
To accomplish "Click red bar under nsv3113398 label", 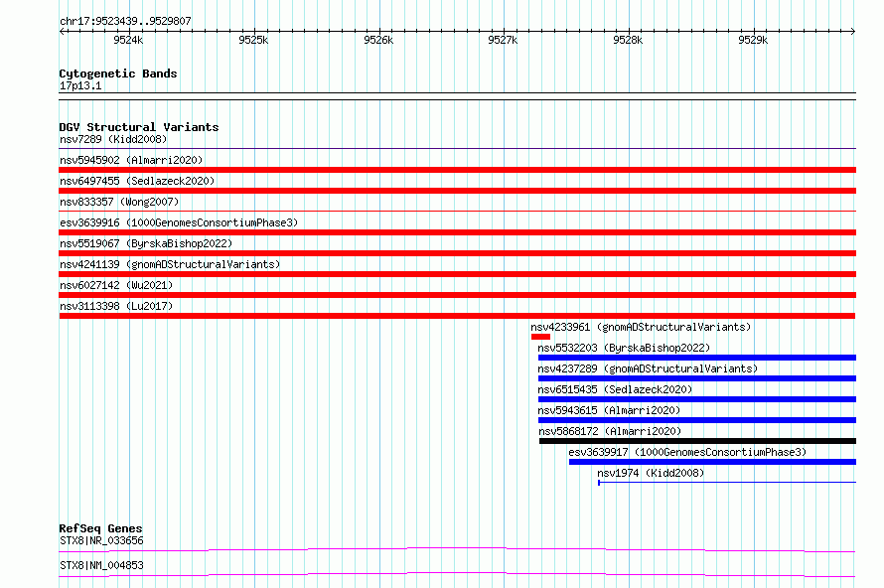I will pos(457,316).
